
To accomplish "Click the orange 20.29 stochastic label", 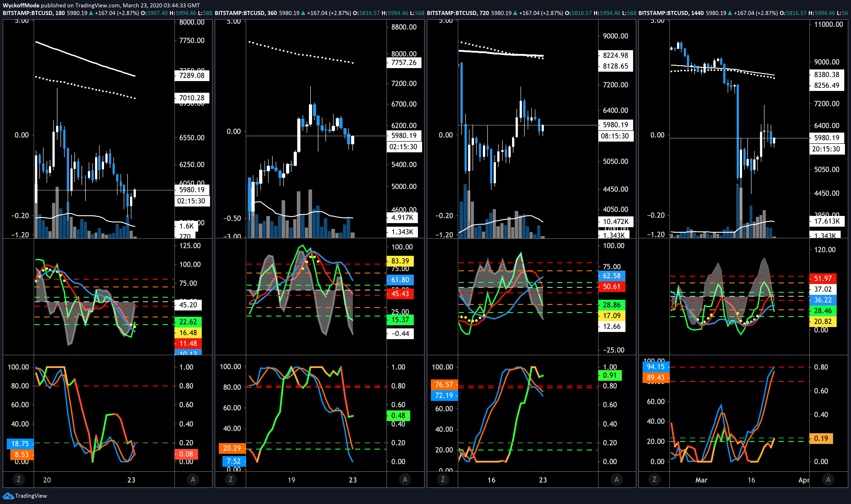I will [x=232, y=448].
